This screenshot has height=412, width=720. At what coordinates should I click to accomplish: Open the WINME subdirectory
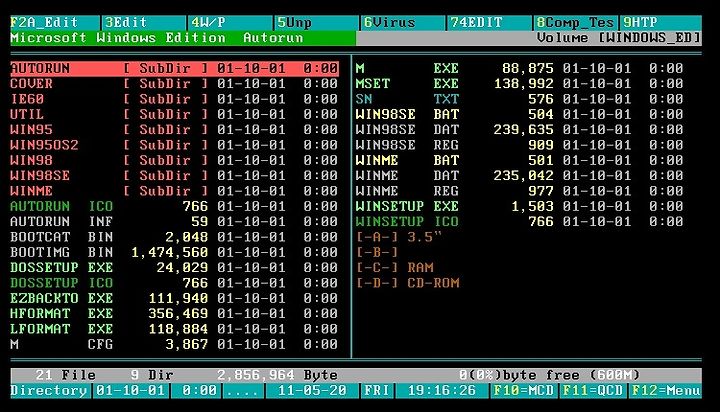tap(174, 191)
